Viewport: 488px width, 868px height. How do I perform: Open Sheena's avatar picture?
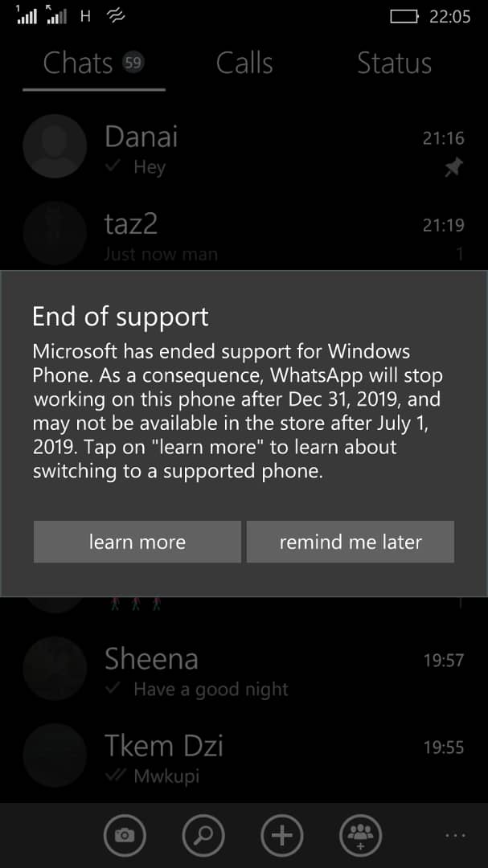point(55,669)
